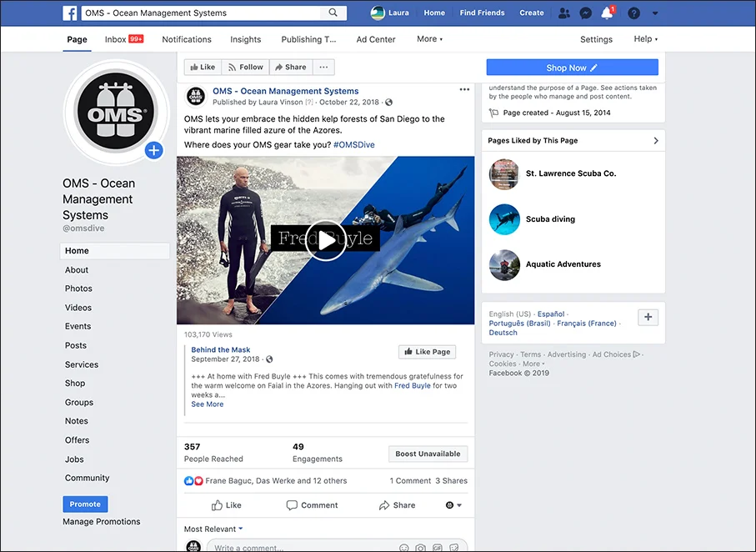Open the Insights tab
Viewport: 756px width, 552px height.
245,39
